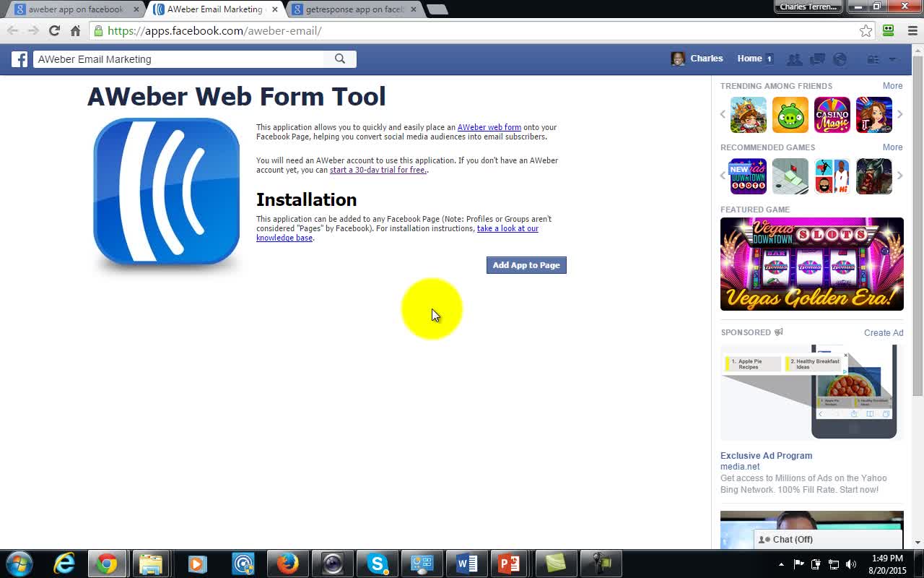Viewport: 924px width, 578px height.
Task: Open a new browser tab
Action: click(x=437, y=9)
